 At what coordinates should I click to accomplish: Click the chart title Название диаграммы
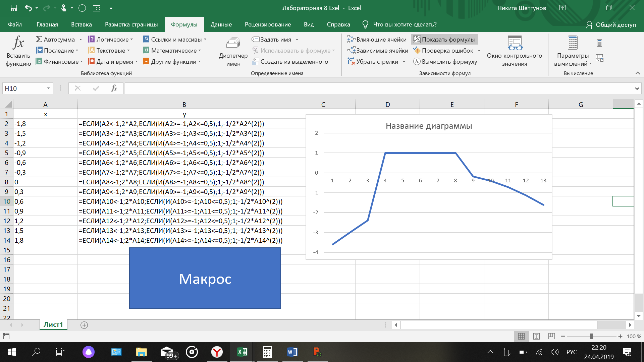(x=429, y=126)
